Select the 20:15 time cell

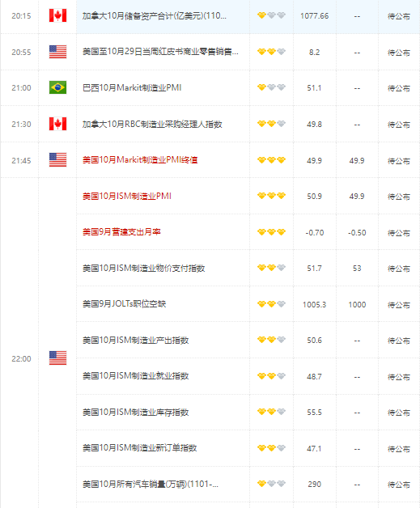(x=21, y=16)
